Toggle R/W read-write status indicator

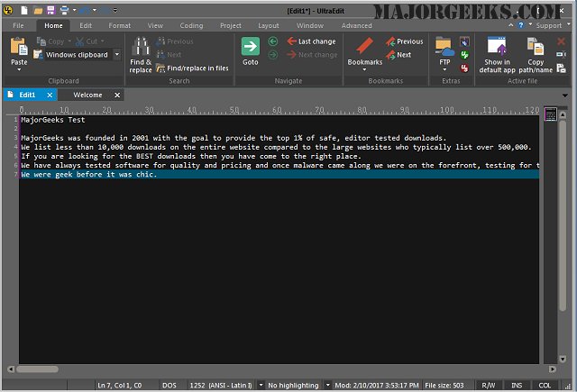(489, 385)
